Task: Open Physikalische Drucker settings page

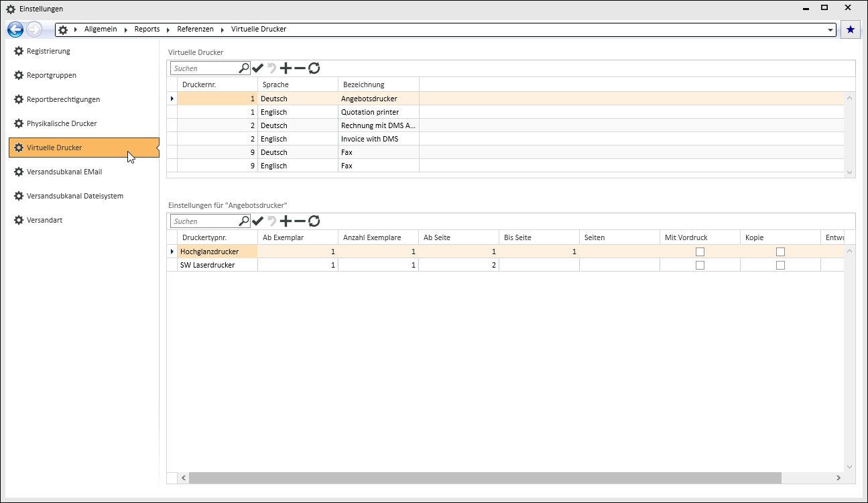Action: pos(84,123)
